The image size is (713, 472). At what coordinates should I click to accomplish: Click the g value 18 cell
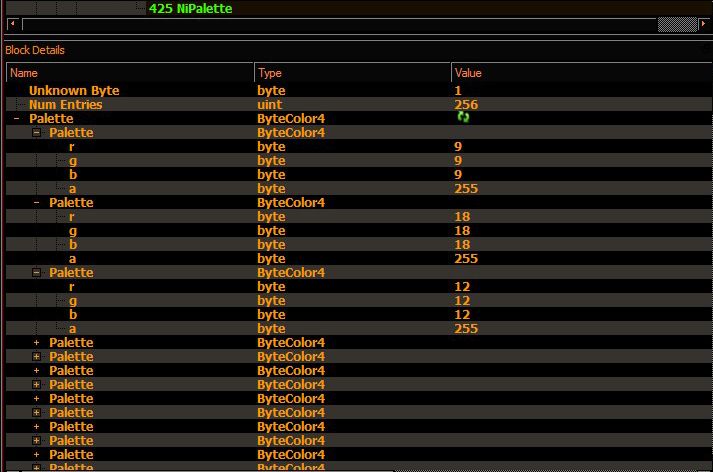point(462,231)
